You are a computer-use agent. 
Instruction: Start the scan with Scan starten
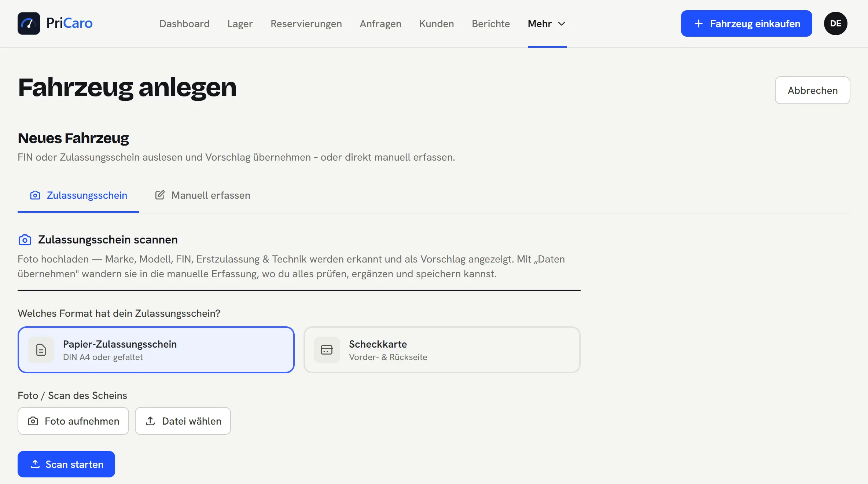[x=66, y=464]
